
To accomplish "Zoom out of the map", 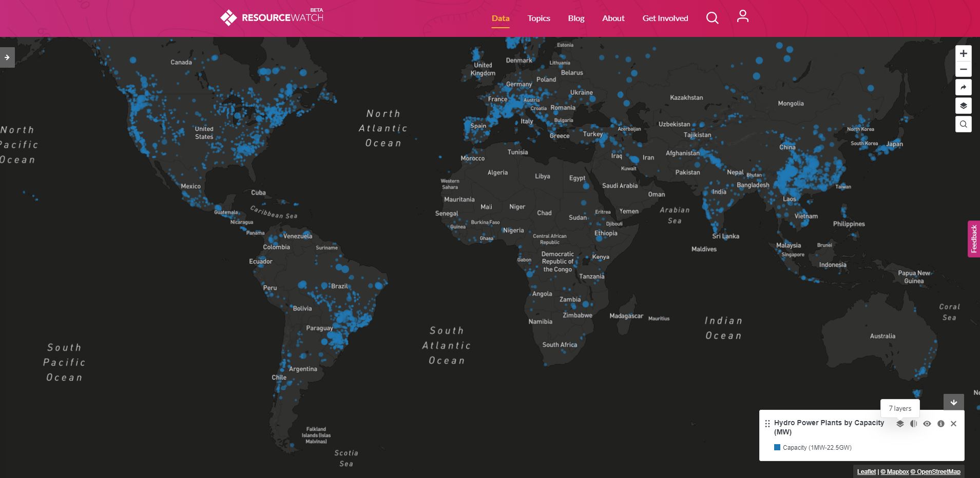I will [x=963, y=70].
